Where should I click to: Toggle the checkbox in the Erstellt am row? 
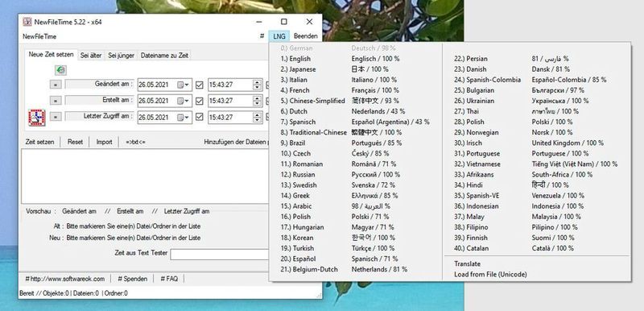click(x=200, y=101)
